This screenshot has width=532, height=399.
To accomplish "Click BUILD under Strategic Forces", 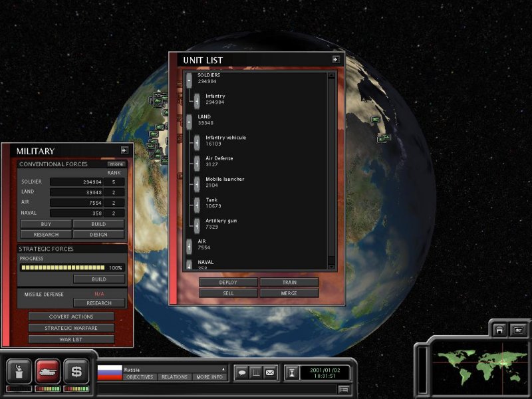I will click(99, 279).
